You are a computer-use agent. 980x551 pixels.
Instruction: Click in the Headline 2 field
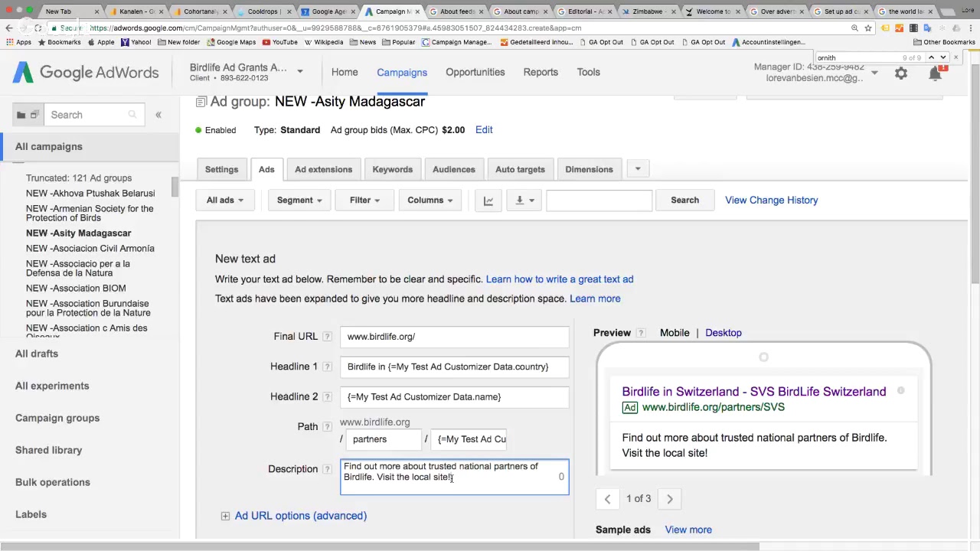(455, 397)
